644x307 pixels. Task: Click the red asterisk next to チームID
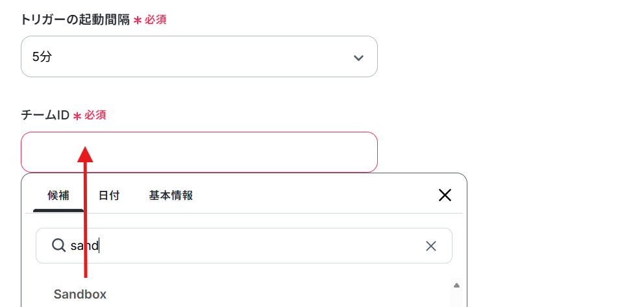[77, 116]
